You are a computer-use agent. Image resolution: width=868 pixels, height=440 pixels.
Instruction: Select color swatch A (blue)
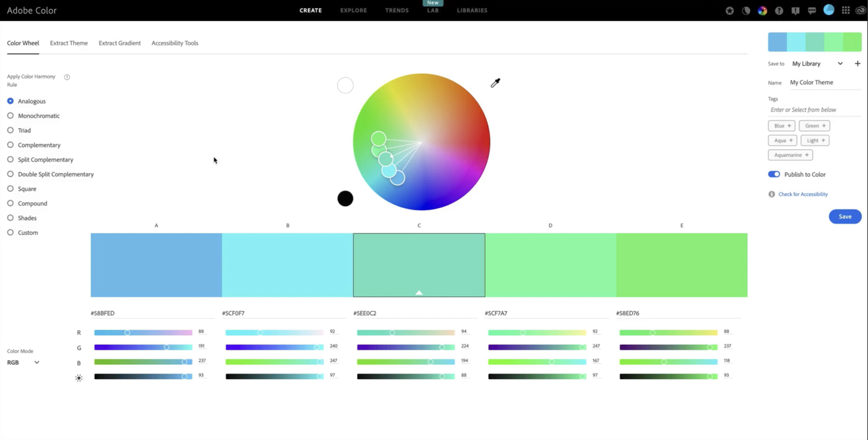pyautogui.click(x=156, y=265)
